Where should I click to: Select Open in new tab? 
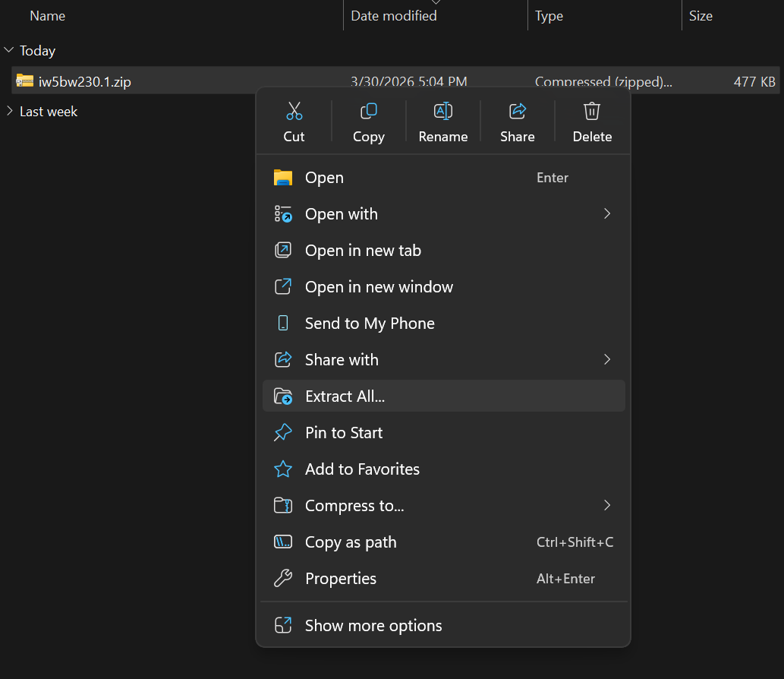click(363, 251)
